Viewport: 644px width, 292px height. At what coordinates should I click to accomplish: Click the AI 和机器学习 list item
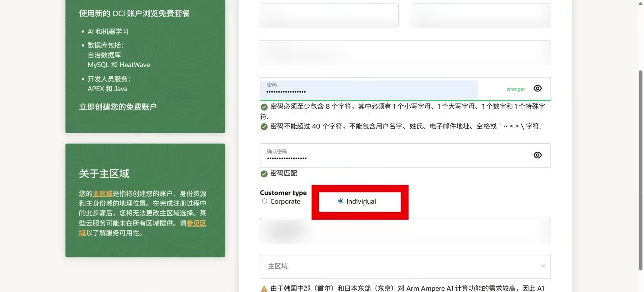pyautogui.click(x=108, y=31)
